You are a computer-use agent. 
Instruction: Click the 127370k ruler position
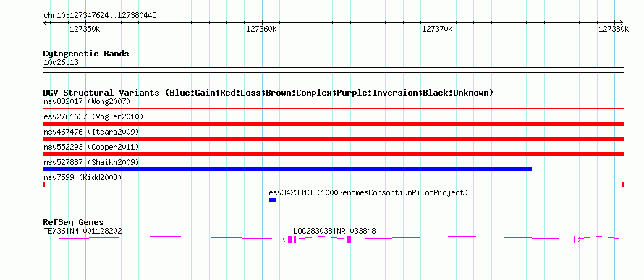(x=438, y=29)
